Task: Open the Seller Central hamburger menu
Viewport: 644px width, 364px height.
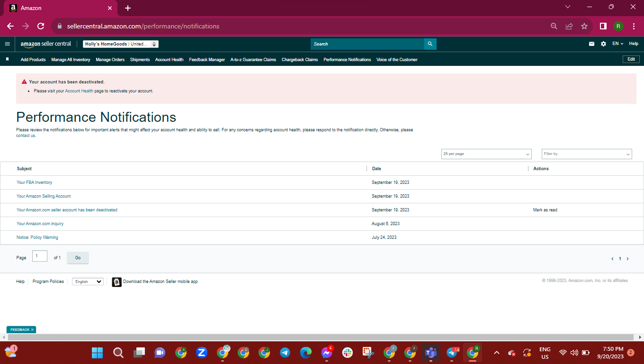Action: pos(7,44)
